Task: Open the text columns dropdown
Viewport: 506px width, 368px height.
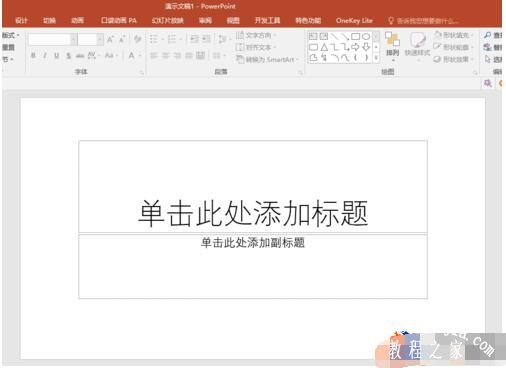Action: coord(218,56)
